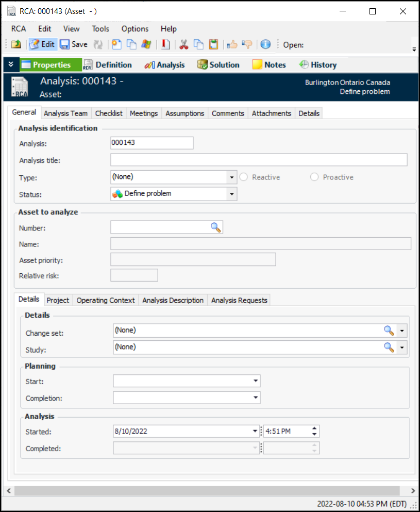Image resolution: width=420 pixels, height=512 pixels.
Task: Click the blue information icon
Action: 265,44
